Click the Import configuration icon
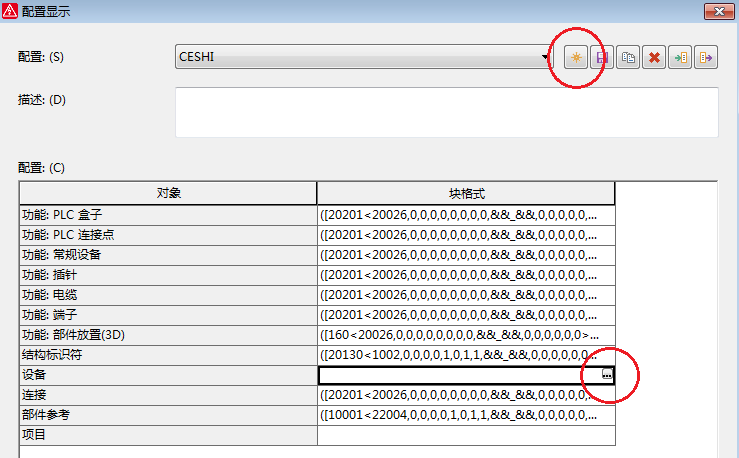This screenshot has height=458, width=739. pos(680,58)
